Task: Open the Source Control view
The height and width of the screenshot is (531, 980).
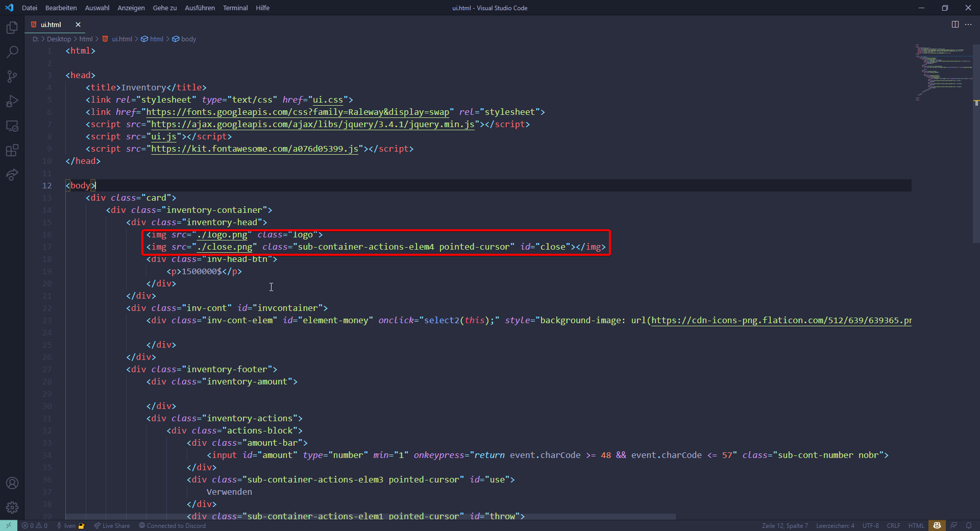Action: click(x=12, y=77)
